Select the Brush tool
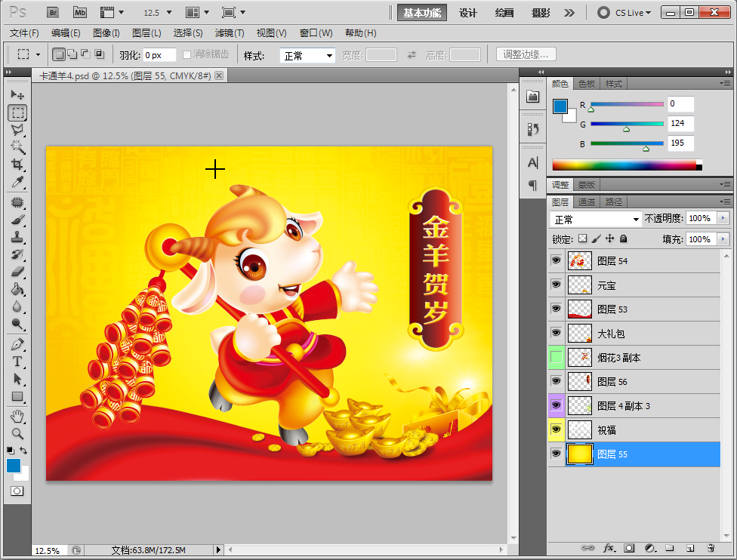Viewport: 737px width, 560px height. pos(17,220)
